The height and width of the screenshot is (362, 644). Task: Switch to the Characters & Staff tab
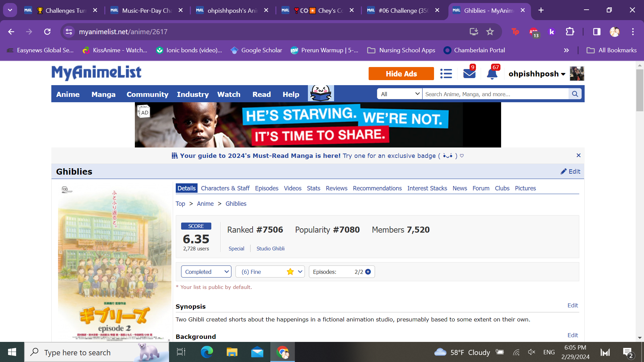pos(225,188)
